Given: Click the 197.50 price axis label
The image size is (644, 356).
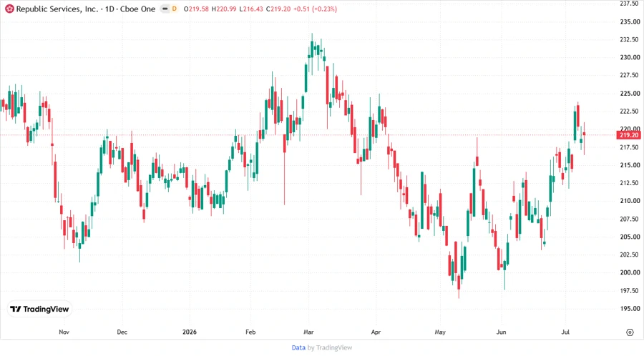Looking at the screenshot, I should point(630,291).
